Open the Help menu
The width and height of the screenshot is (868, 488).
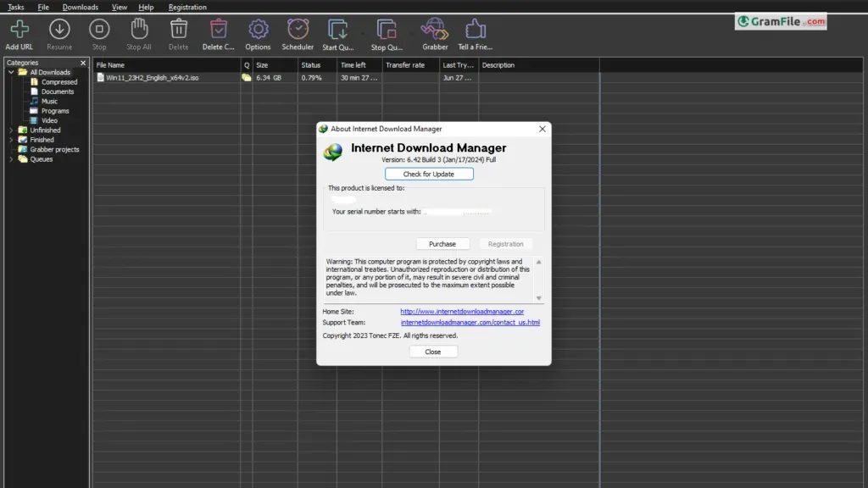[146, 7]
